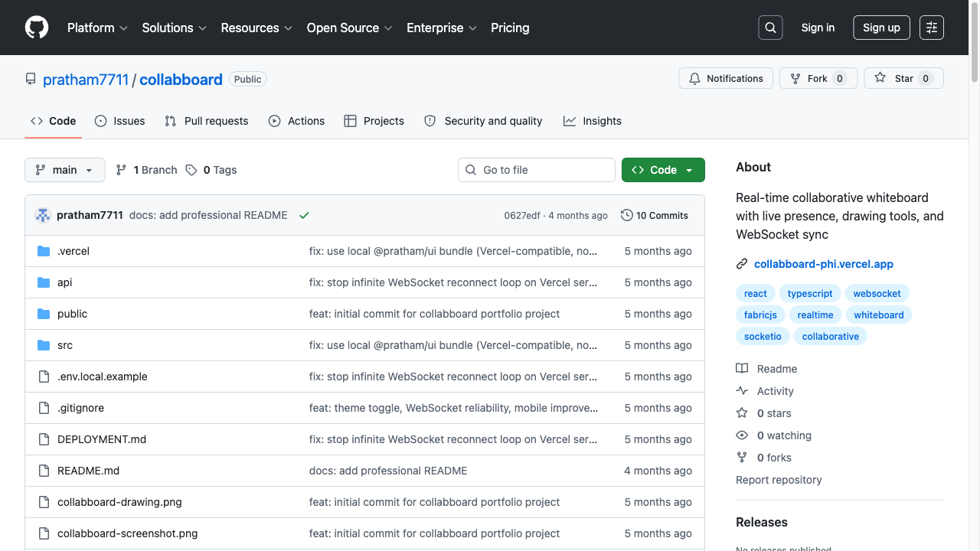The height and width of the screenshot is (551, 980).
Task: Expand the Platform menu
Action: pos(97,28)
